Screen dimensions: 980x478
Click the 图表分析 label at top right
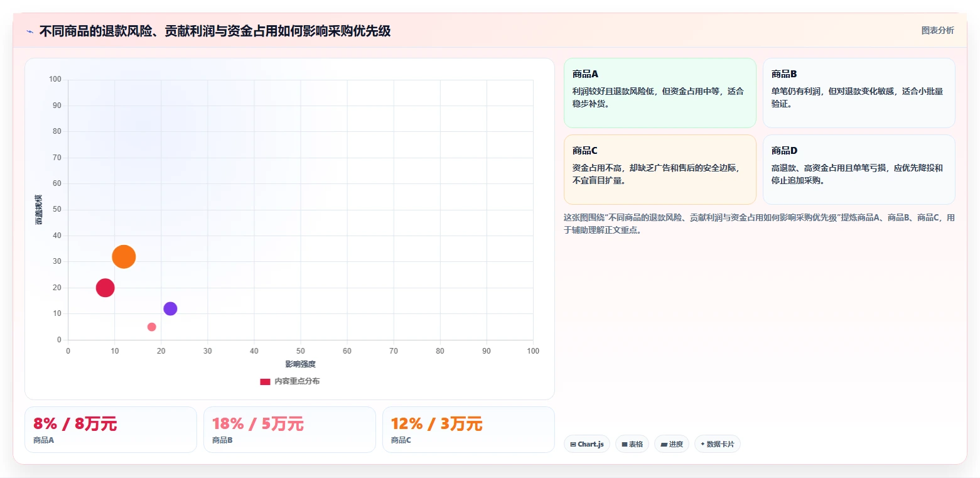(937, 30)
